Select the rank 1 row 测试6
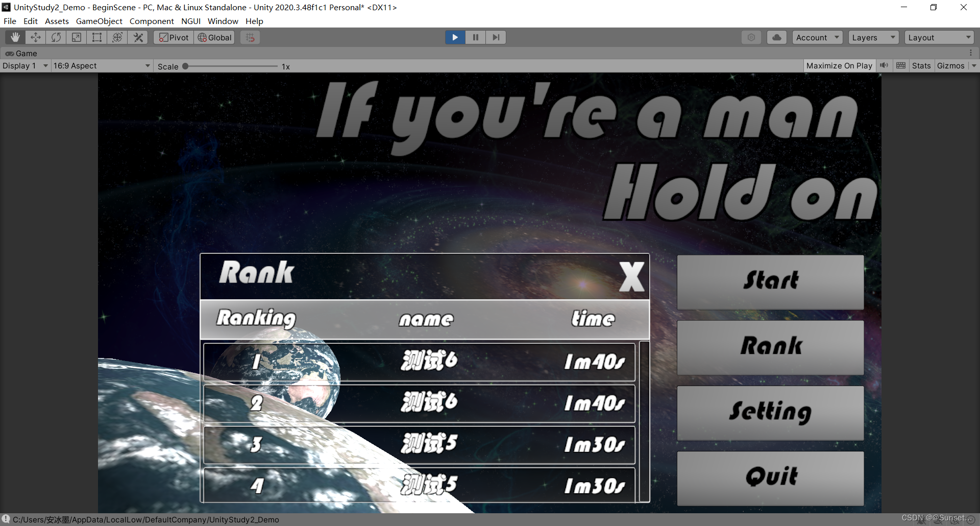 (419, 362)
